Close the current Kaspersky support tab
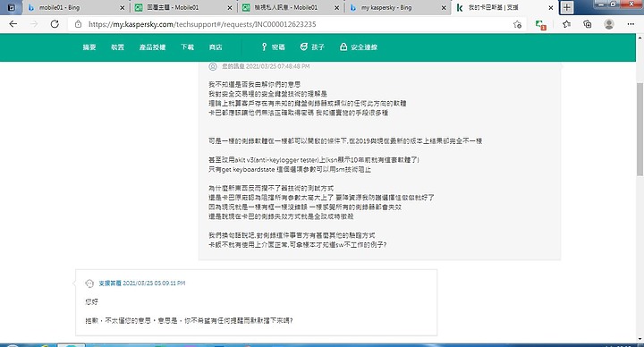Screen dimensions: 644x347 [551, 8]
